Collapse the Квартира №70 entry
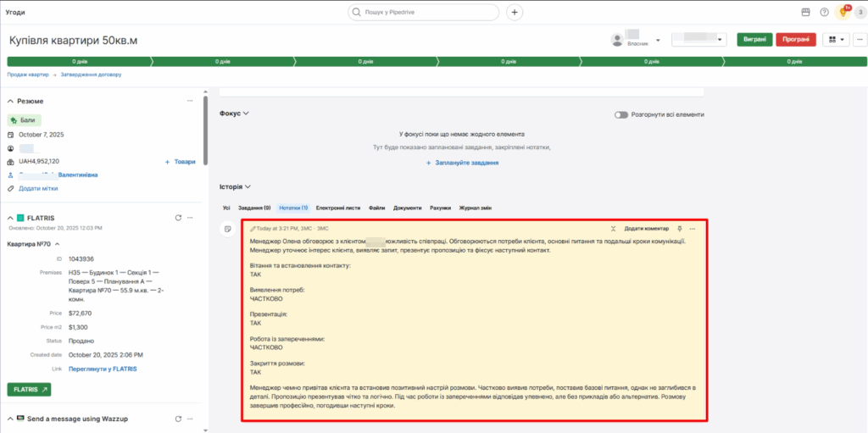The width and height of the screenshot is (868, 433). 57,244
